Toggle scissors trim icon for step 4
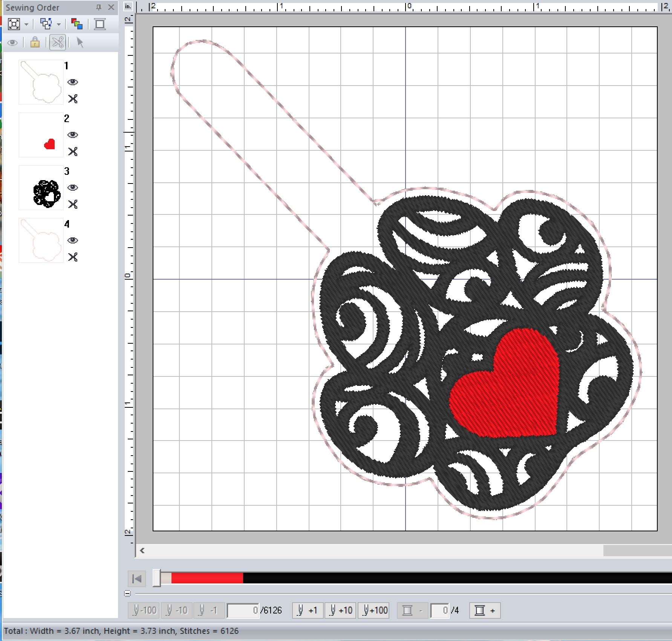 [x=72, y=257]
